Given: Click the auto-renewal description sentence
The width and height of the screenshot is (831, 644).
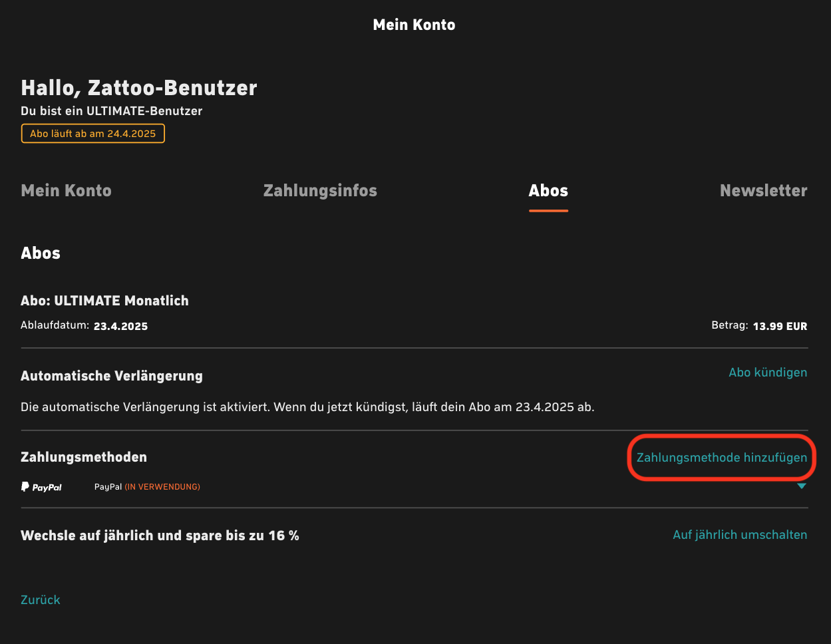Looking at the screenshot, I should pos(307,406).
